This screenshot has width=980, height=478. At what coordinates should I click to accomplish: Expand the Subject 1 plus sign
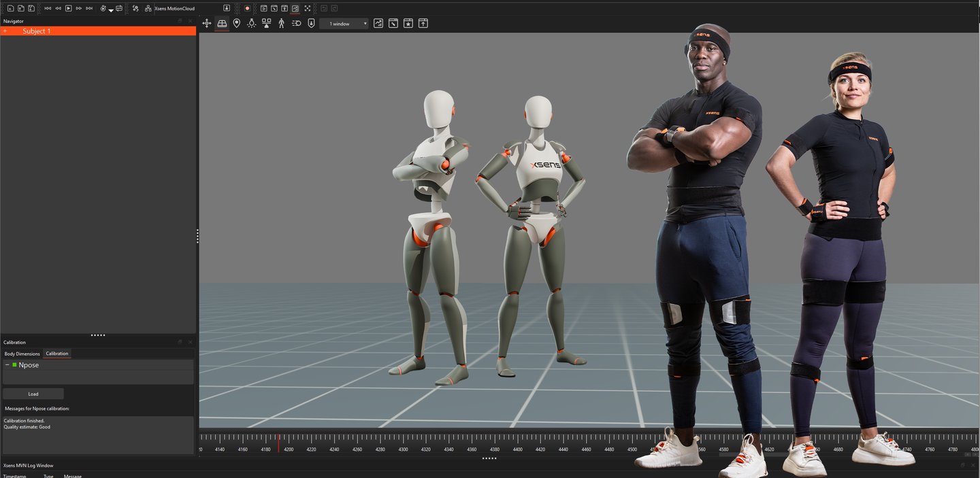pyautogui.click(x=5, y=31)
